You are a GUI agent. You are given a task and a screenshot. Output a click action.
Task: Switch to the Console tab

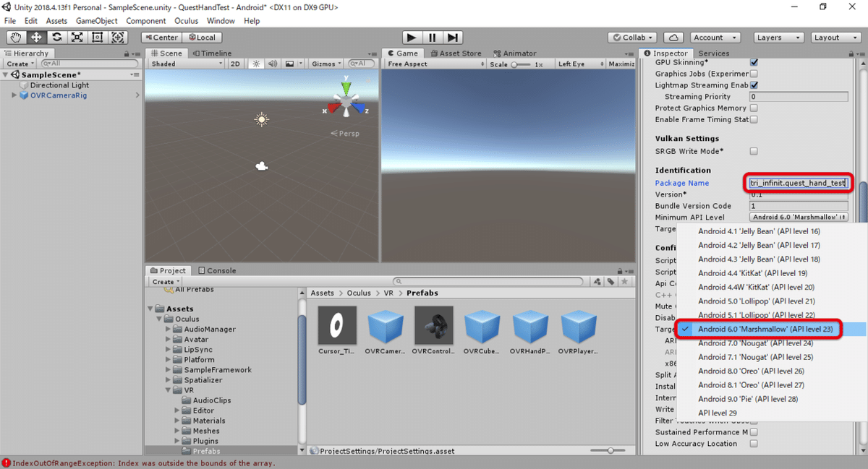217,270
